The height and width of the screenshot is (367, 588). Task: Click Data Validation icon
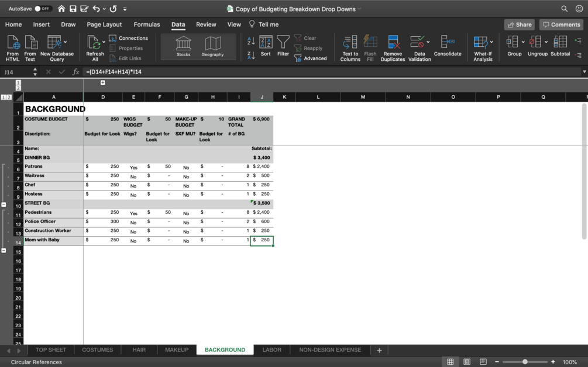(x=419, y=49)
